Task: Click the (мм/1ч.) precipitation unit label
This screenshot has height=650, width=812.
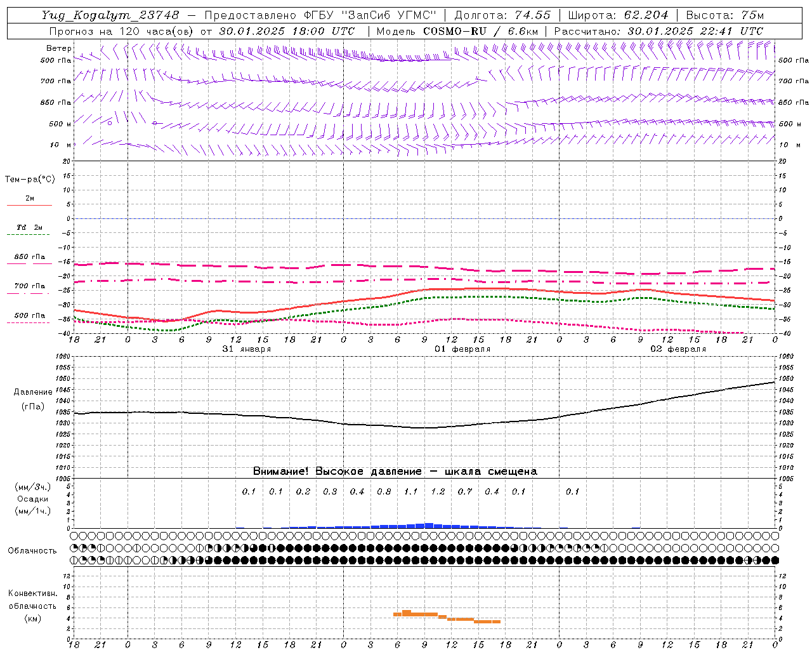Action: [33, 511]
